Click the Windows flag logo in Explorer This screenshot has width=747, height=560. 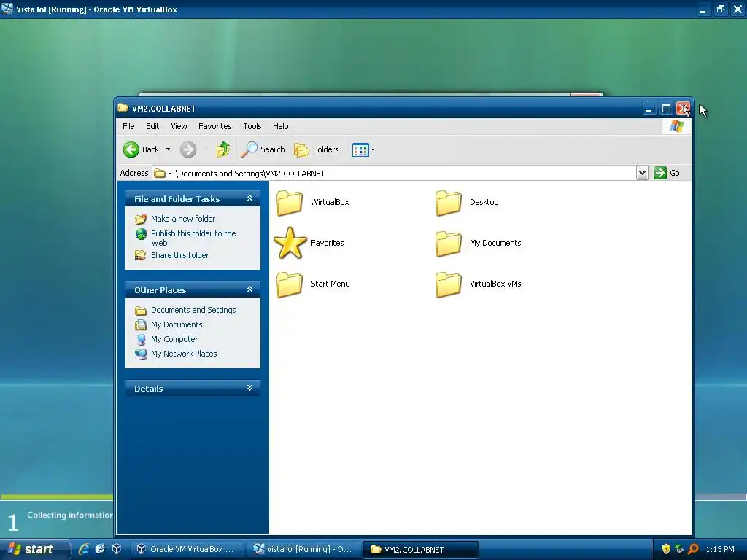(x=676, y=126)
